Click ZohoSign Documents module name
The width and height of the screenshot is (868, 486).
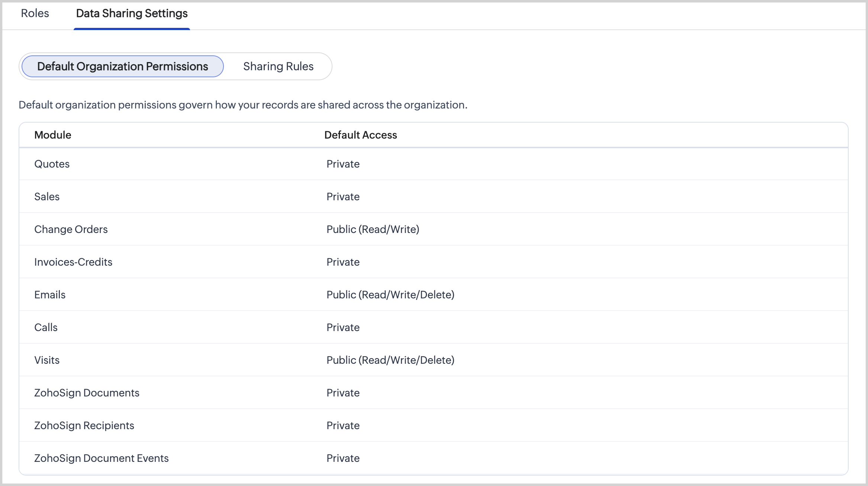tap(87, 393)
